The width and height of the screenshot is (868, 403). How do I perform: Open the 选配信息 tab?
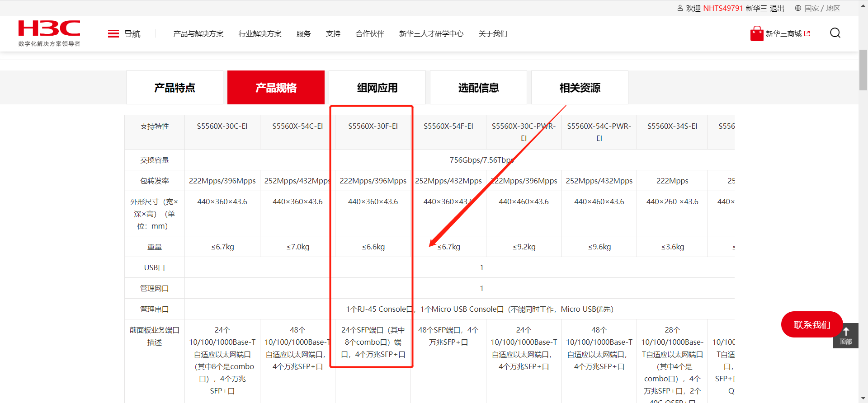click(x=478, y=88)
